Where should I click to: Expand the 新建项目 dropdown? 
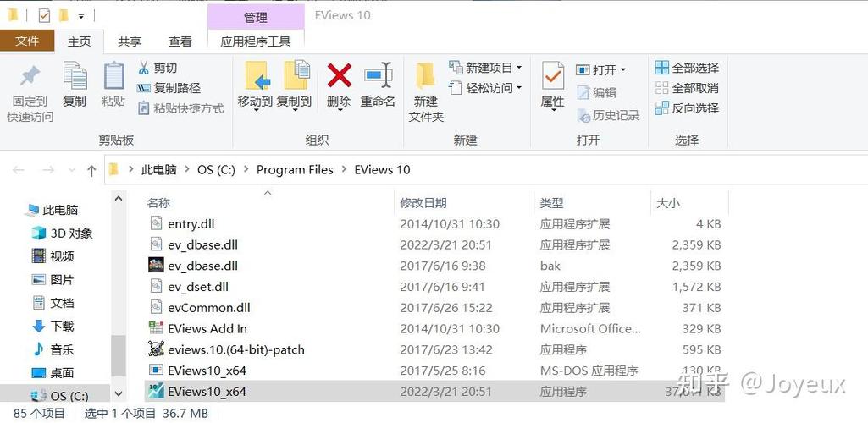click(519, 68)
